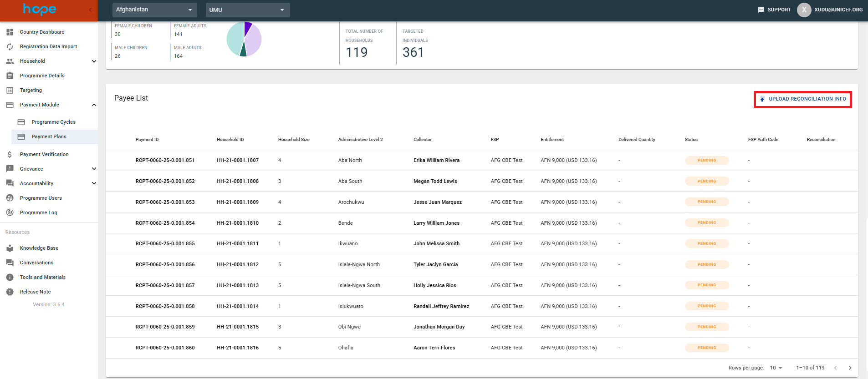Image resolution: width=868 pixels, height=379 pixels.
Task: Change the rows per page dropdown
Action: [776, 368]
